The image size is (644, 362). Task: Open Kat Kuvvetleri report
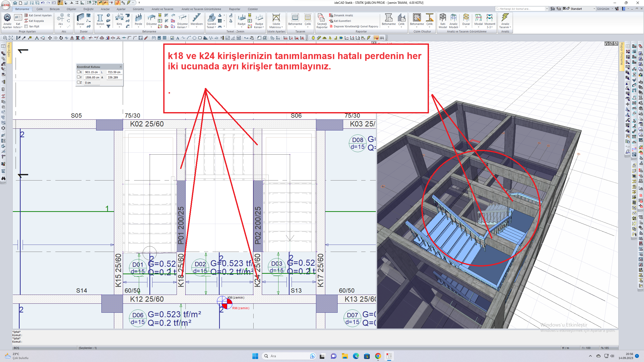pyautogui.click(x=340, y=21)
